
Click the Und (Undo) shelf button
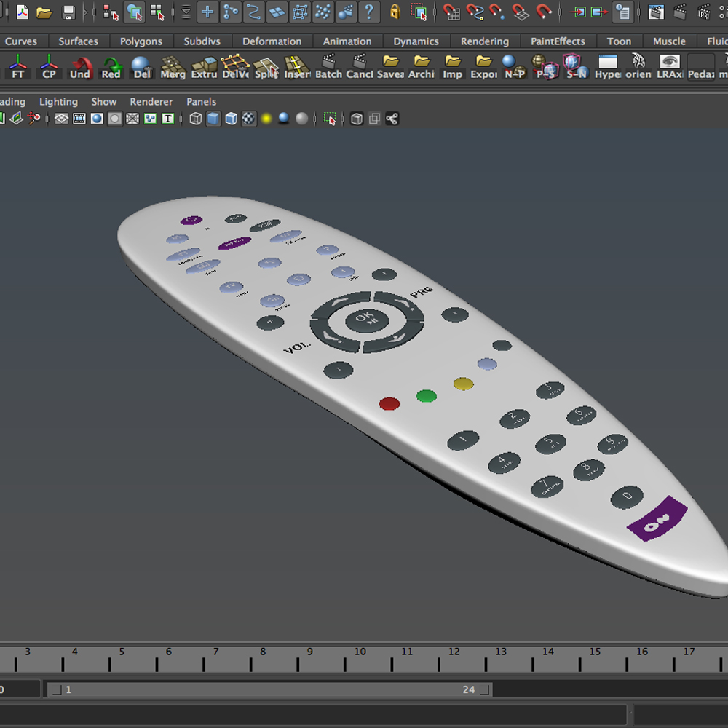tap(80, 69)
